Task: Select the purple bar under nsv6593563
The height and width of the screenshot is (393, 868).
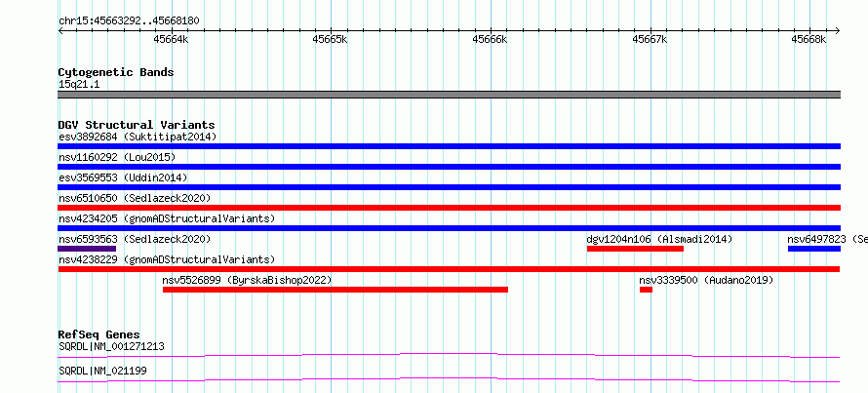Action: point(87,249)
